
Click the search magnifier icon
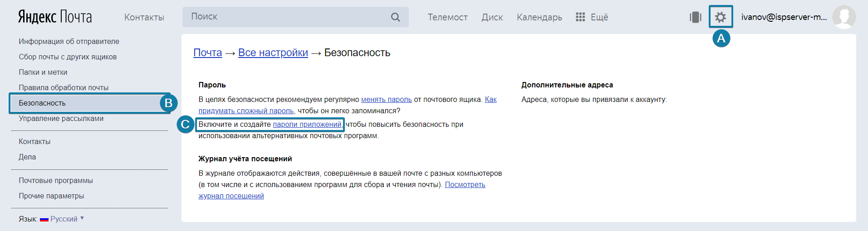pos(395,17)
